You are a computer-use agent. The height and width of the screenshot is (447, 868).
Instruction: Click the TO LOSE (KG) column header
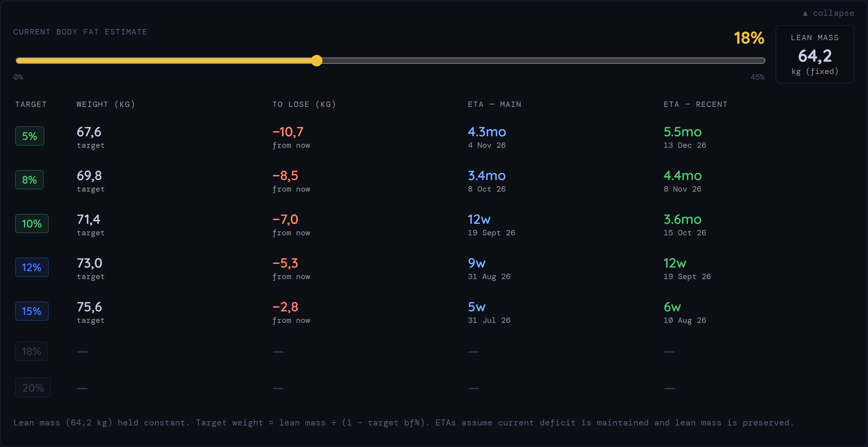tap(304, 104)
